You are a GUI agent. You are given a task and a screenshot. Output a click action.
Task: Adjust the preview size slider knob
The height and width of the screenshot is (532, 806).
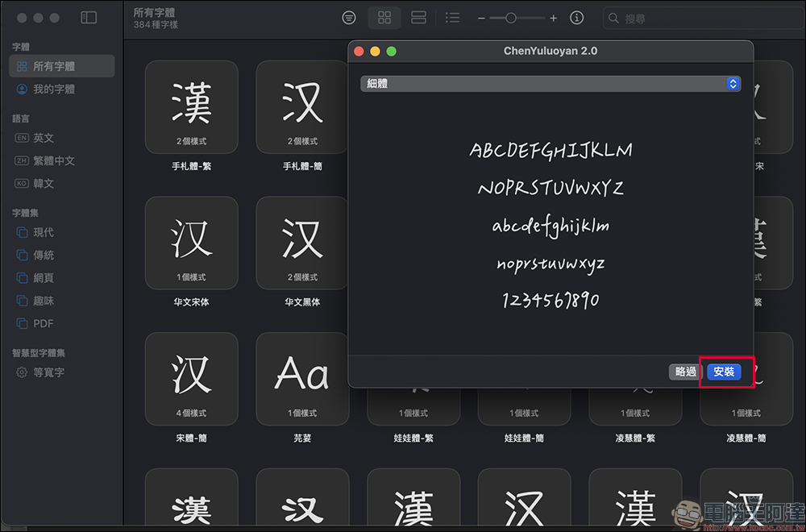pyautogui.click(x=510, y=18)
